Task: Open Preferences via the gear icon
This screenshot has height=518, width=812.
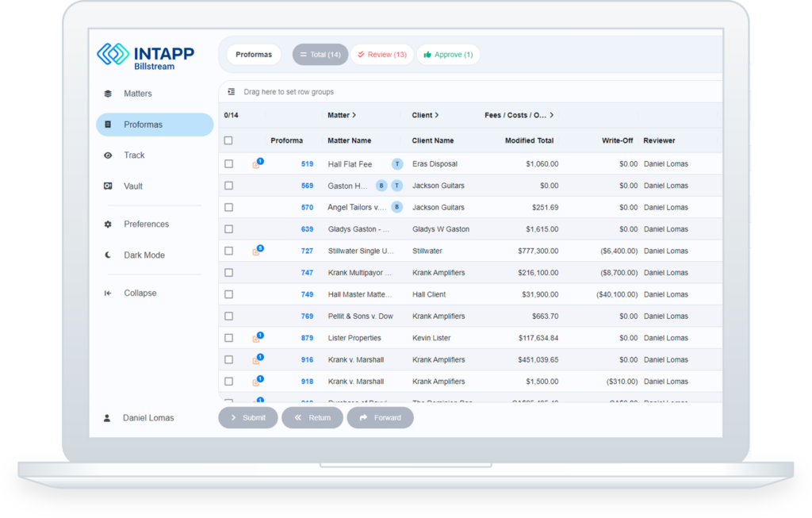Action: coord(108,224)
